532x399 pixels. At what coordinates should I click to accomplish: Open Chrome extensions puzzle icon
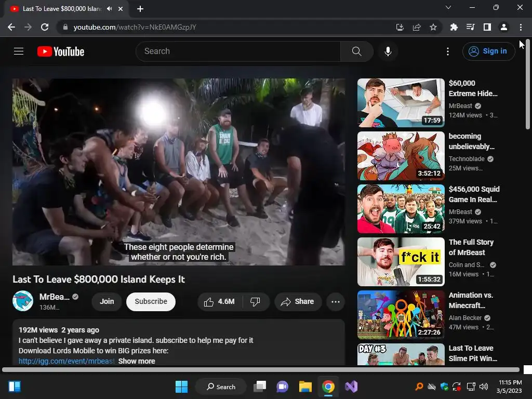pyautogui.click(x=454, y=27)
